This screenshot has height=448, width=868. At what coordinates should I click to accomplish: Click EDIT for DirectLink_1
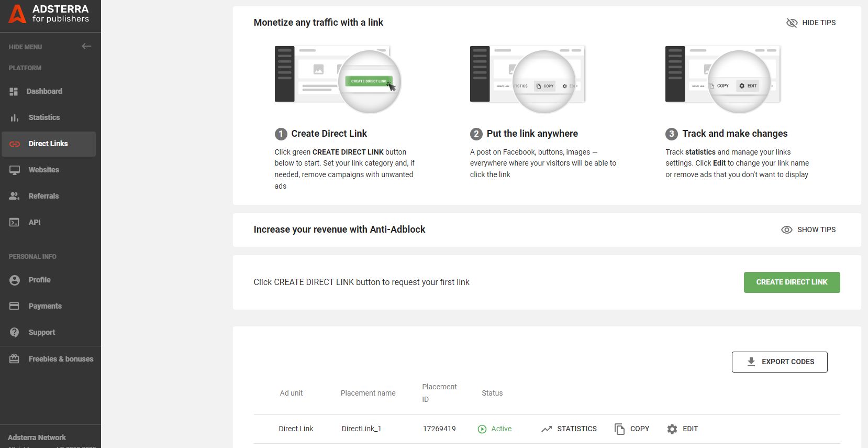coord(690,429)
